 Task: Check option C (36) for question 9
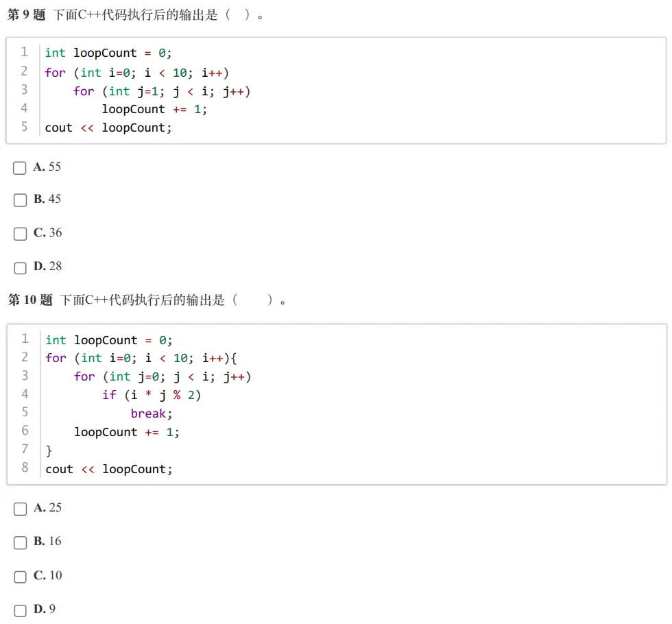[19, 234]
